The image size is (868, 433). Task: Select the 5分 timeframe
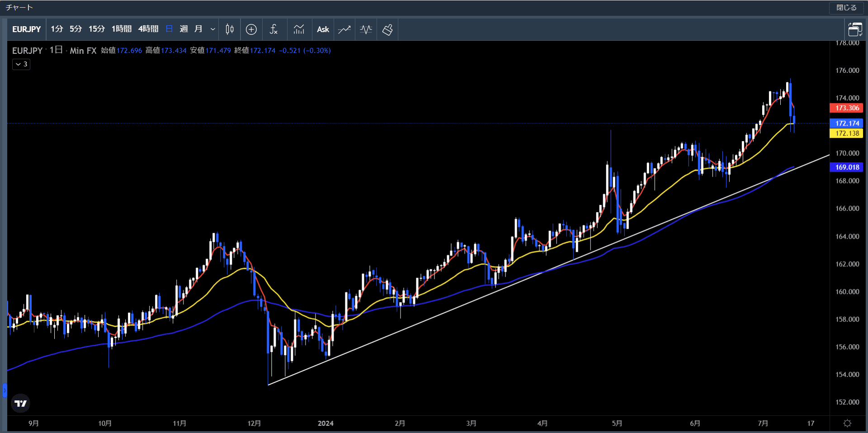coord(75,29)
